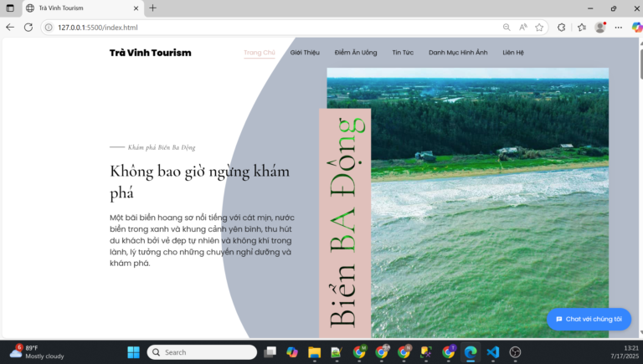
Task: Switch to Microsoft Edge on the taskbar
Action: click(x=471, y=352)
